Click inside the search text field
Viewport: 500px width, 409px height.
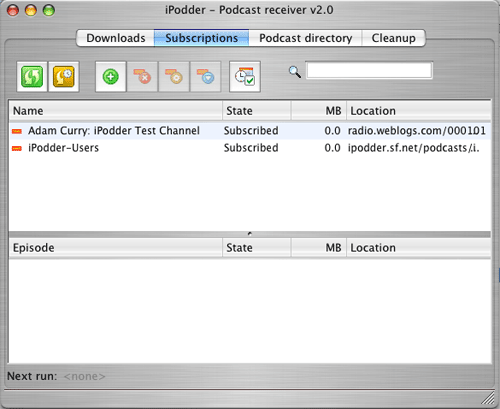click(369, 70)
